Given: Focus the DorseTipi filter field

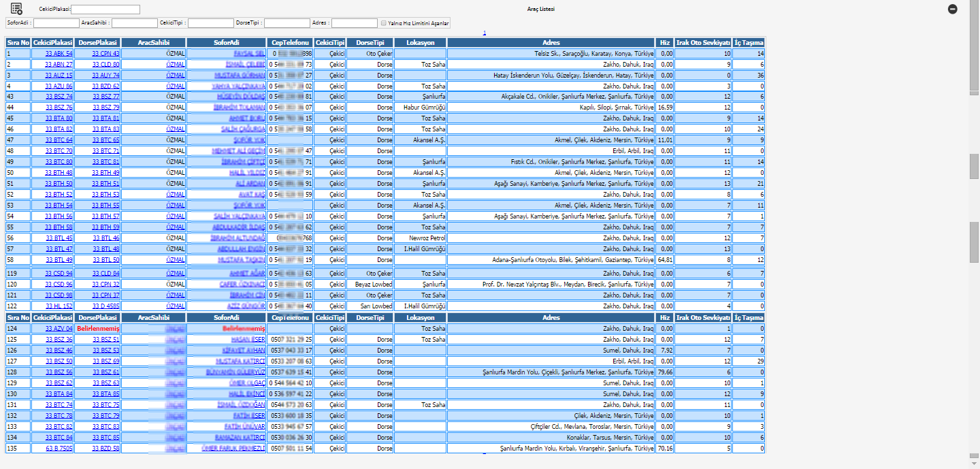Looking at the screenshot, I should coord(287,23).
